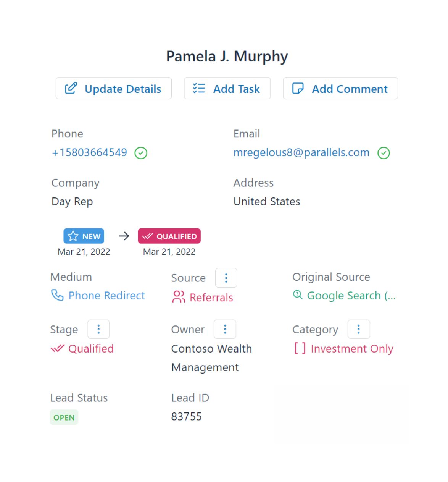This screenshot has height=482, width=448.
Task: Click the Google Search magnifier icon
Action: (x=298, y=295)
